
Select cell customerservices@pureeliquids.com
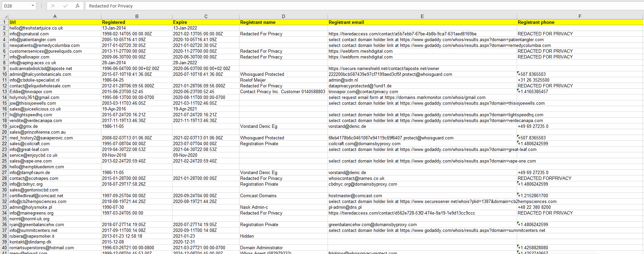(x=55, y=51)
